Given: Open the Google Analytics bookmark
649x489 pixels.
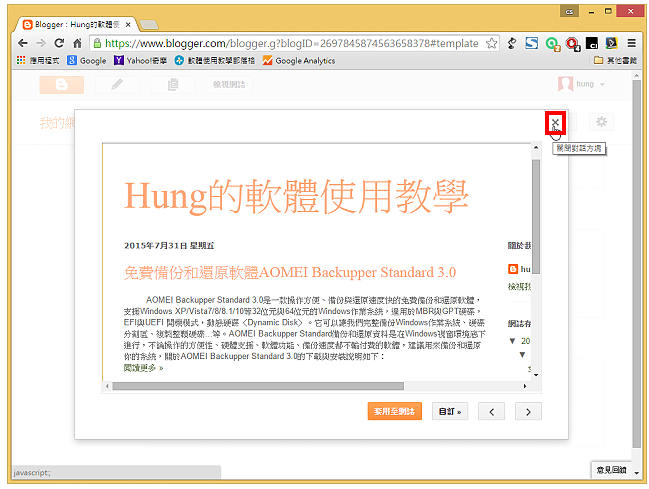Looking at the screenshot, I should click(x=299, y=60).
